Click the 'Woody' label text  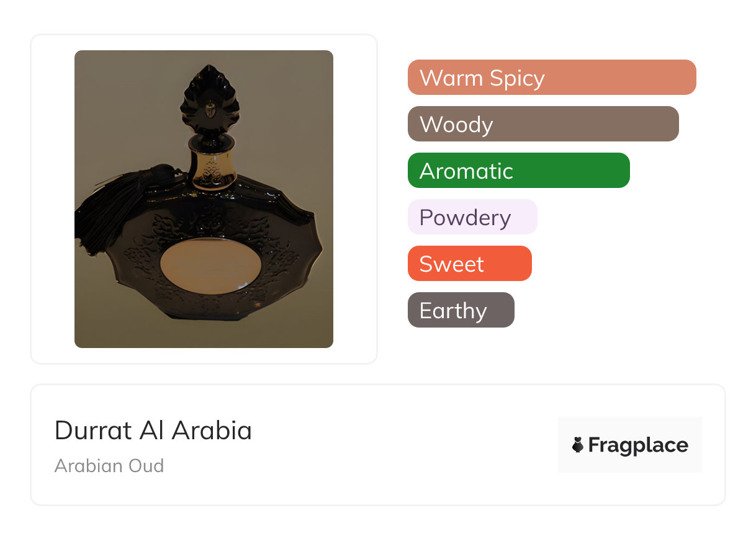tap(456, 125)
